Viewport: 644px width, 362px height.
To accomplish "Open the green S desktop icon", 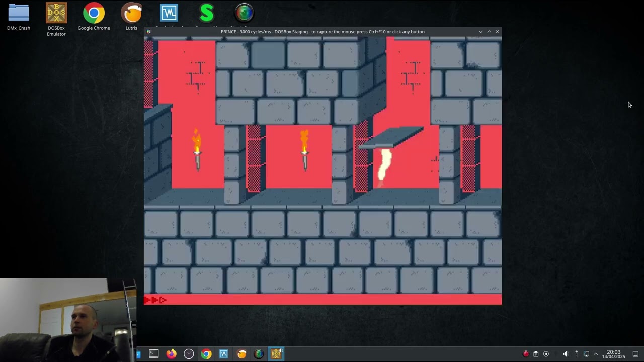I will [x=207, y=14].
